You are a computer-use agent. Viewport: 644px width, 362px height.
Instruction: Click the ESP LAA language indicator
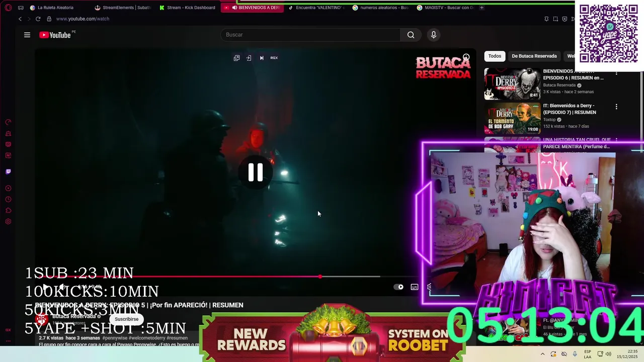588,354
